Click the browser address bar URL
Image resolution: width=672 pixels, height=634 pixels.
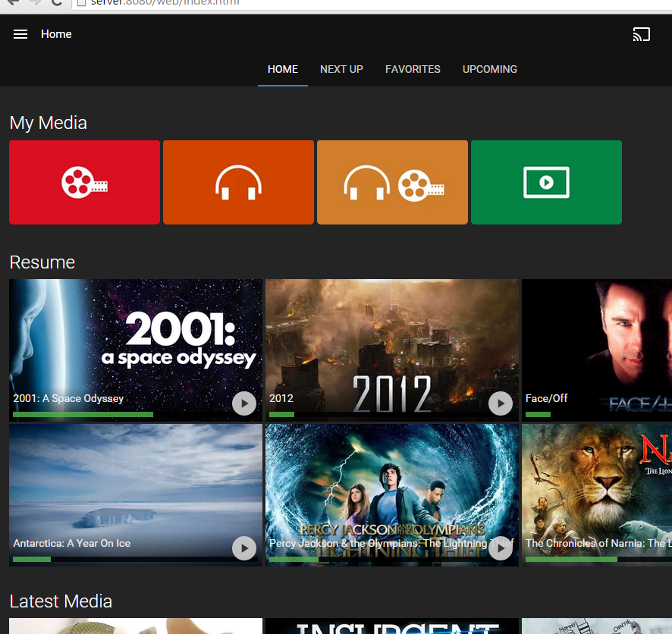(x=165, y=2)
